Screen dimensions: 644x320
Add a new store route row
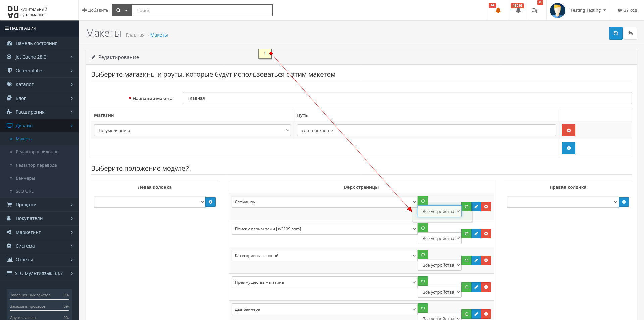[x=569, y=148]
